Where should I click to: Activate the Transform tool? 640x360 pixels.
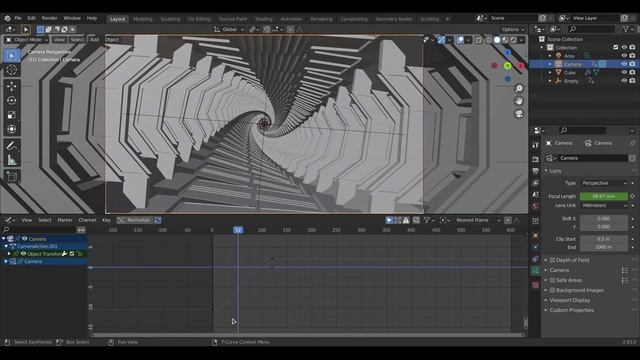(11, 129)
